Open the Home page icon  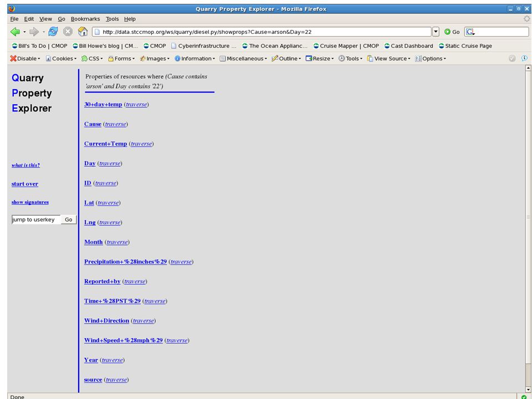pyautogui.click(x=83, y=32)
